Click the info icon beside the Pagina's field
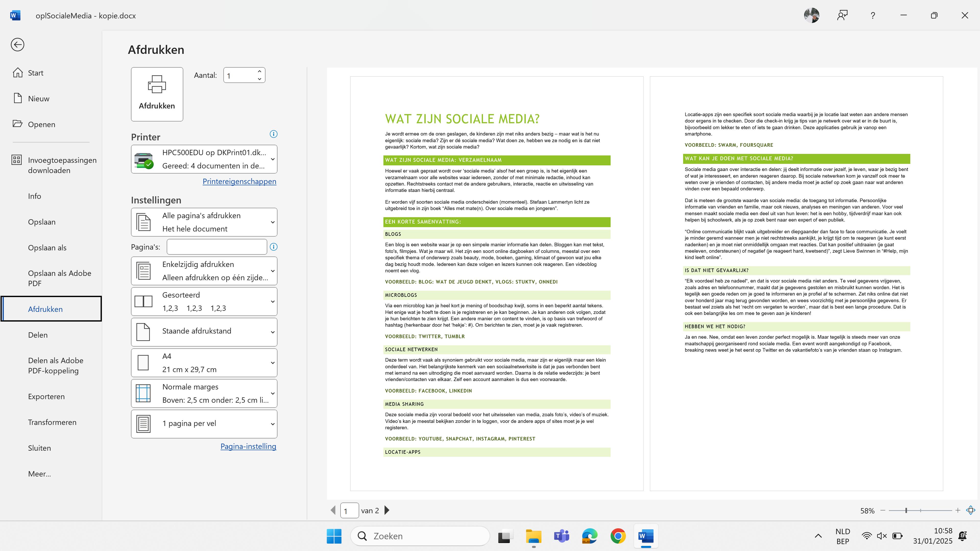 click(273, 247)
